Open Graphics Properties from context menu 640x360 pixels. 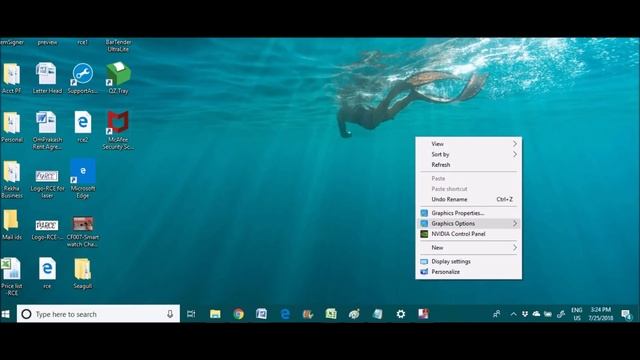(469, 213)
